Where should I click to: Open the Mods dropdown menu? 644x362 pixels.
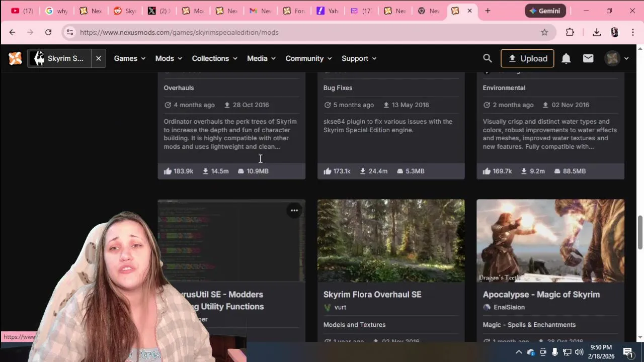169,58
